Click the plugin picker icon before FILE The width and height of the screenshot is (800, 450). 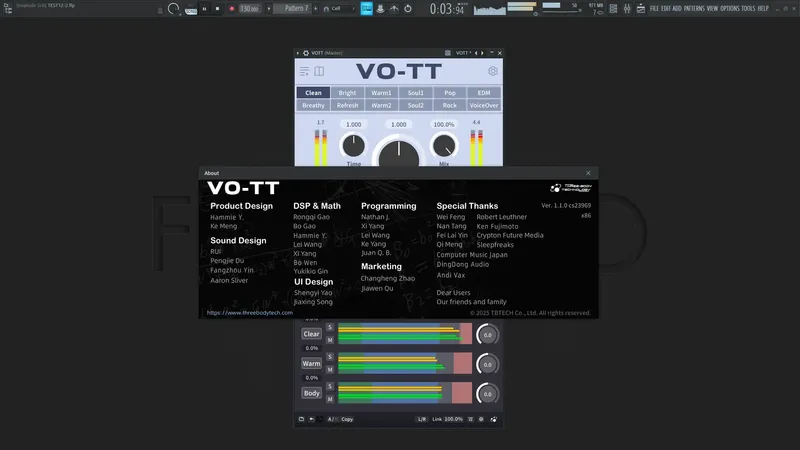click(640, 9)
